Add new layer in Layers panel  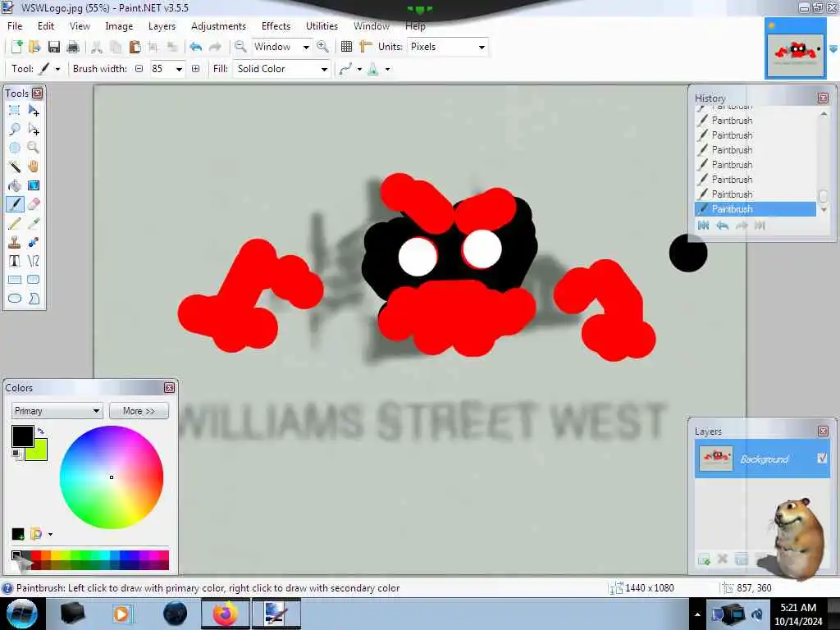pos(704,559)
